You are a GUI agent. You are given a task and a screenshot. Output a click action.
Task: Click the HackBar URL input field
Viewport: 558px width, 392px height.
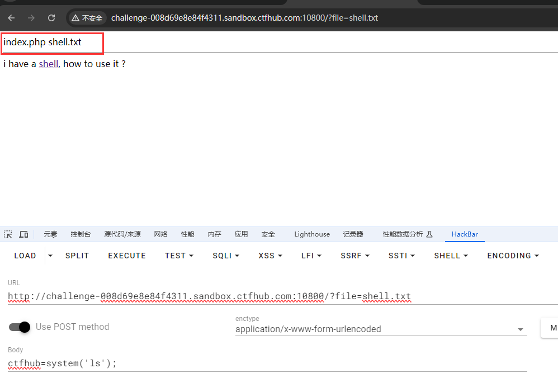tap(280, 296)
